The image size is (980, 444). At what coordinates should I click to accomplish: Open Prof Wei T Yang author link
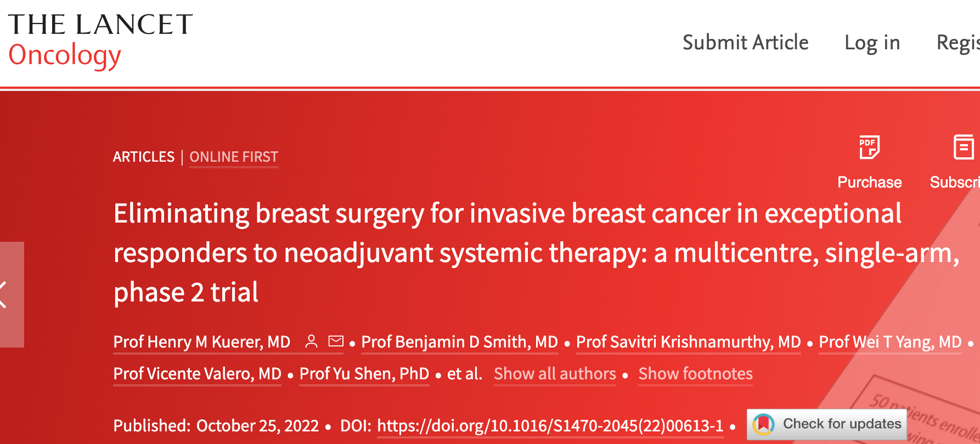[890, 342]
